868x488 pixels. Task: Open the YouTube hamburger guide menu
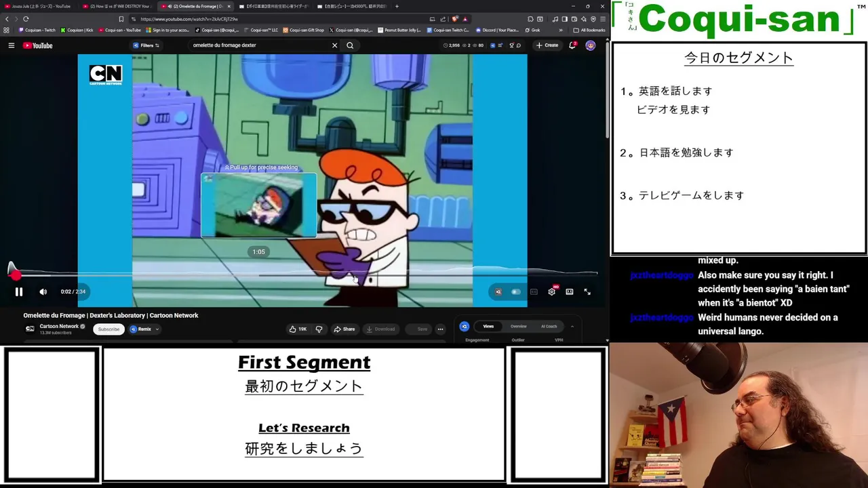12,45
